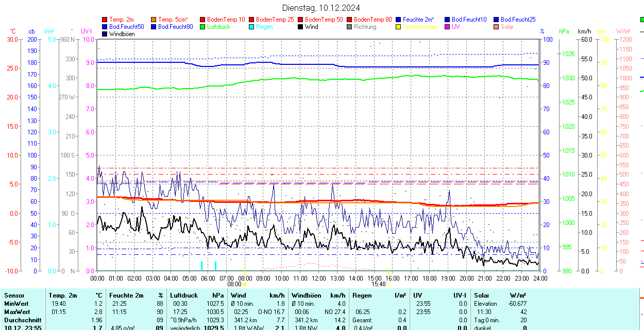This screenshot has width=644, height=330.
Task: Click the Bod.Feucht50 legend label
Action: [x=126, y=27]
